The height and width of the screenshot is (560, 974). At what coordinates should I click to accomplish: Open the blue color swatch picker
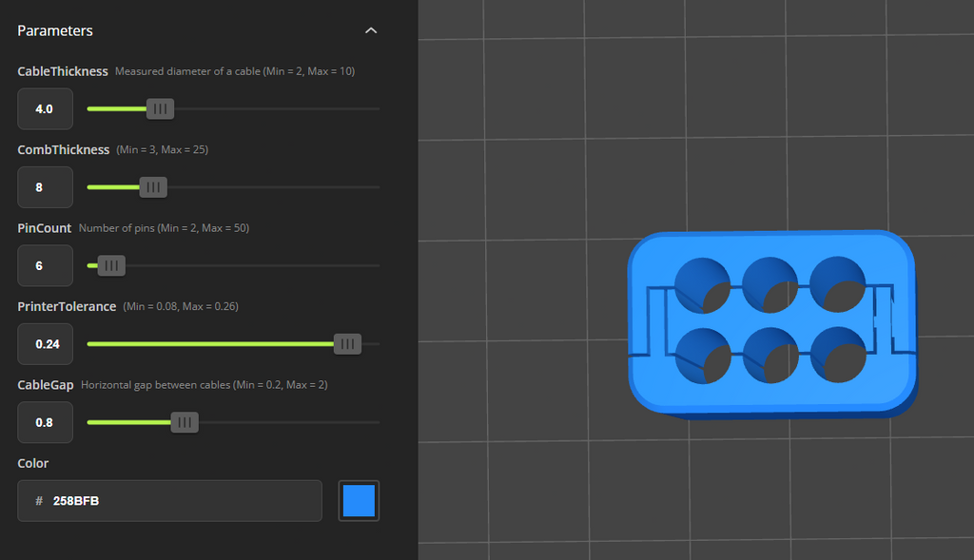359,500
